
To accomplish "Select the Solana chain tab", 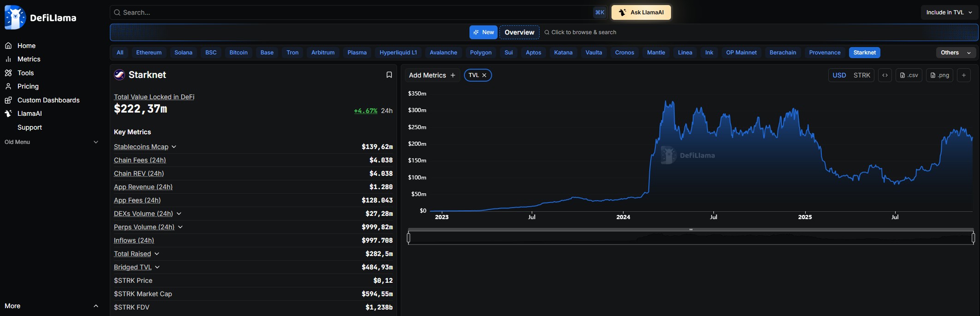I will (183, 53).
